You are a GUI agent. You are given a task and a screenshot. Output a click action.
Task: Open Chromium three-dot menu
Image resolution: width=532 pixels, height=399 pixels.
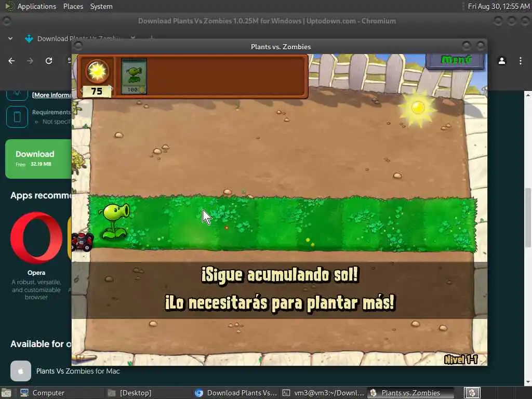pos(521,61)
